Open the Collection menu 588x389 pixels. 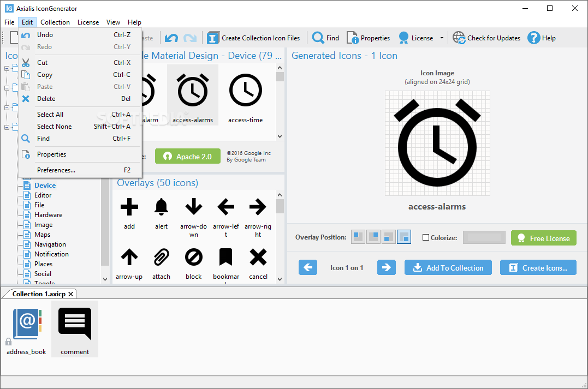pyautogui.click(x=55, y=22)
